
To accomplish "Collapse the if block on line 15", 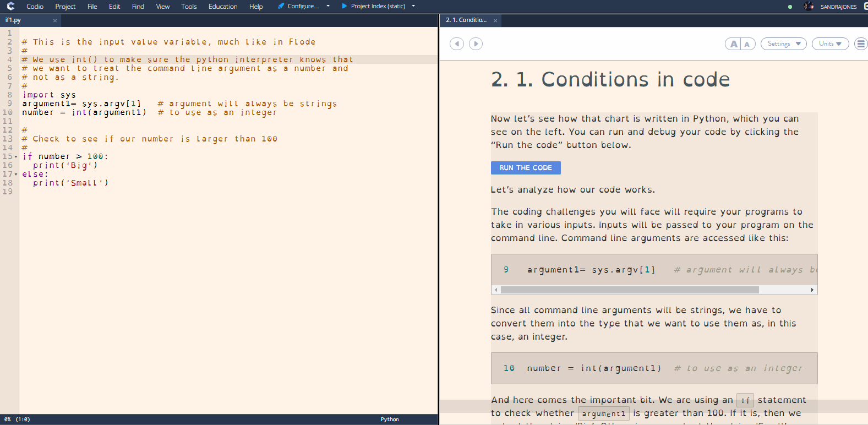I will pos(16,157).
